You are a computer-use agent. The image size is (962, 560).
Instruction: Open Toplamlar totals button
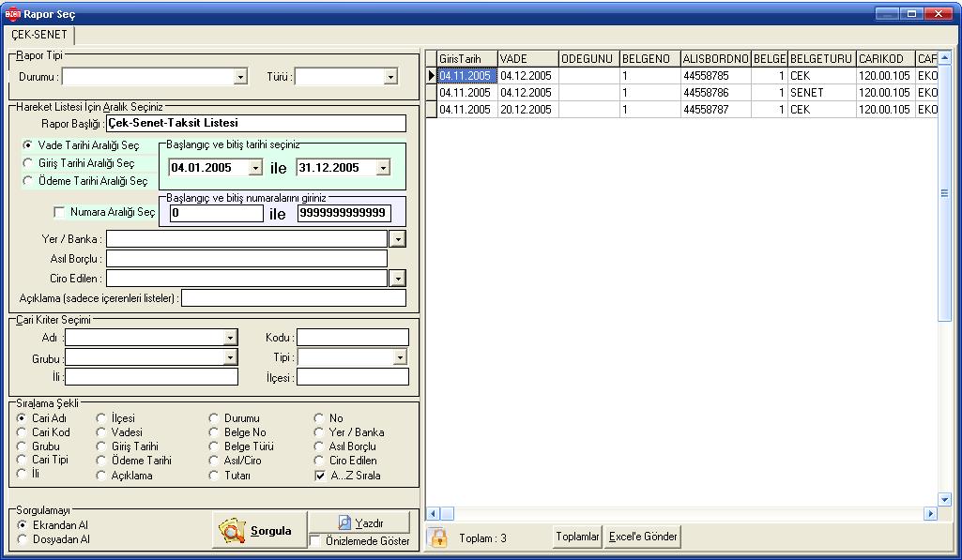coord(577,537)
